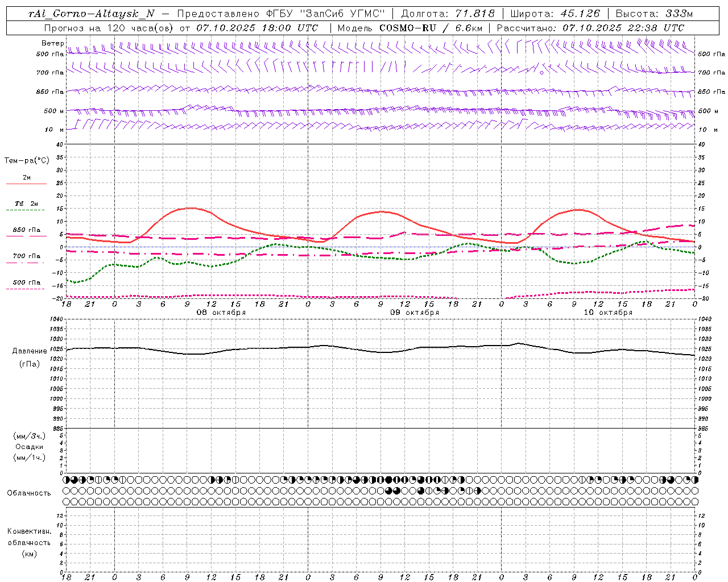Click the Облачность cloud cover label

coord(29,493)
